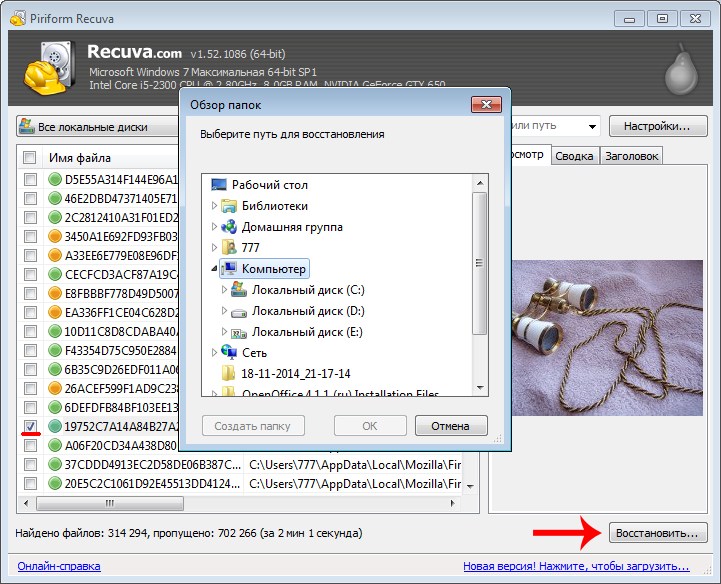Click Отмена in the folder browse dialog
721x584 pixels.
point(450,426)
